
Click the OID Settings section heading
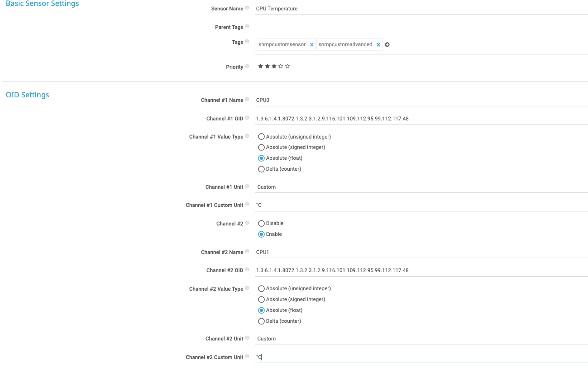click(28, 95)
